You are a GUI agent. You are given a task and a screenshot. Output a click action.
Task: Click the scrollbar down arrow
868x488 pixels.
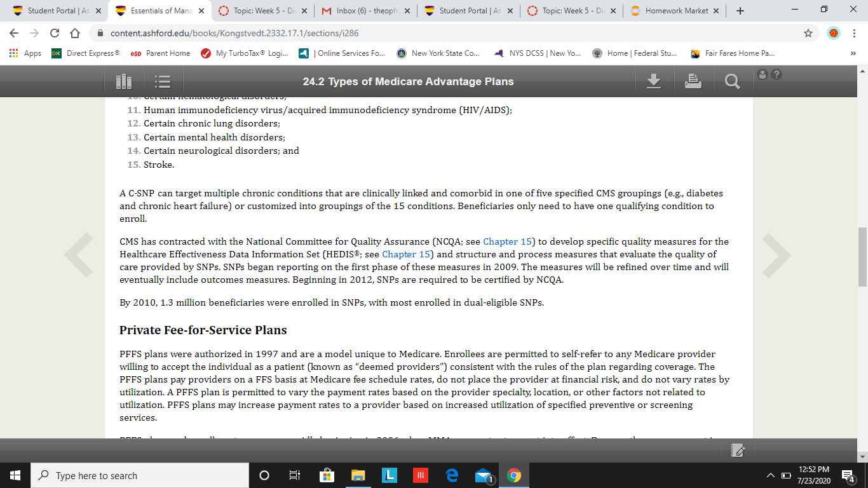tap(862, 457)
